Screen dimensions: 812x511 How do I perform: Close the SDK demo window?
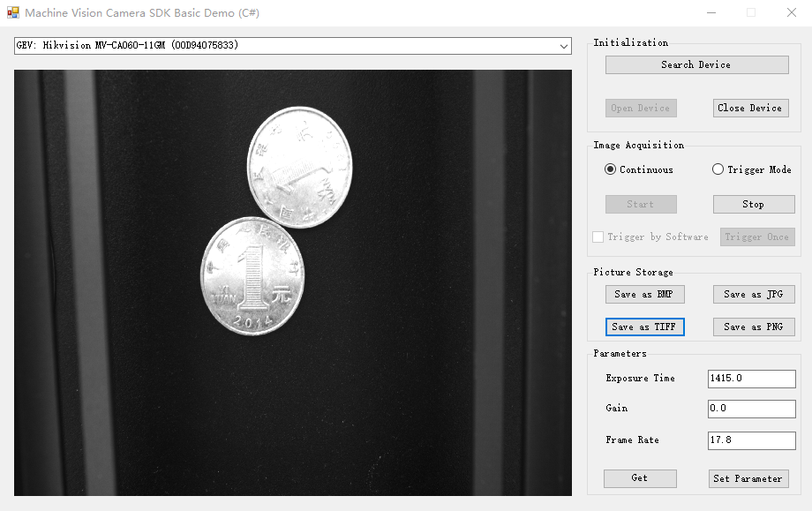pos(792,12)
